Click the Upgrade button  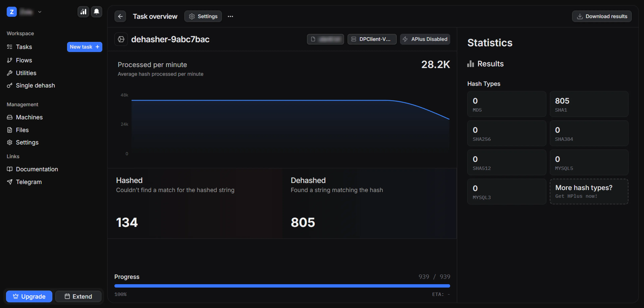pos(29,296)
